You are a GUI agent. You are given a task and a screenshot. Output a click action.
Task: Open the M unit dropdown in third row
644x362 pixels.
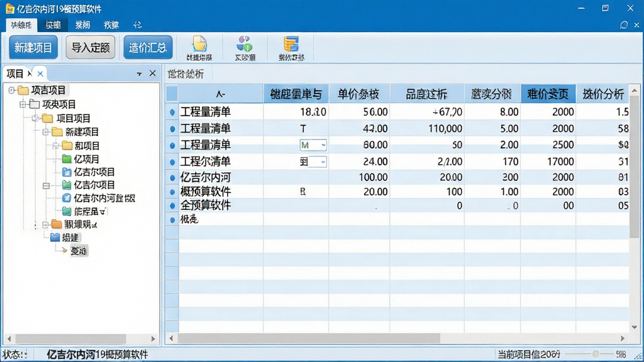323,145
